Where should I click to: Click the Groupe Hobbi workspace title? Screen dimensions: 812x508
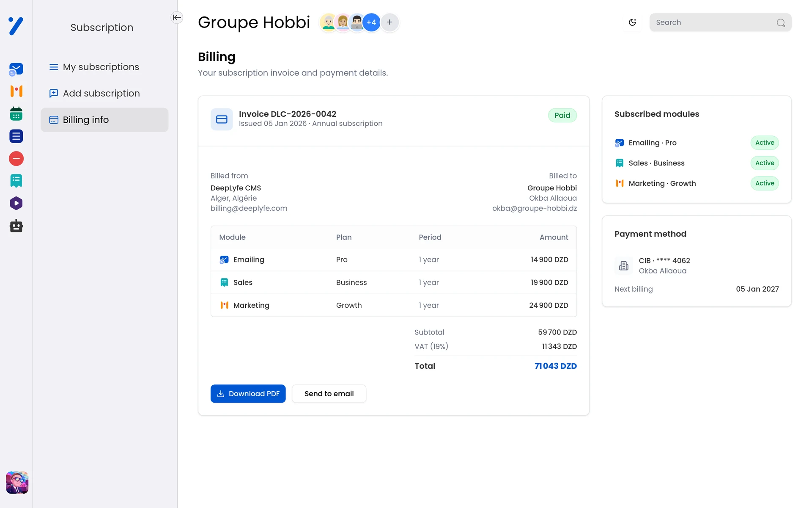pos(254,22)
